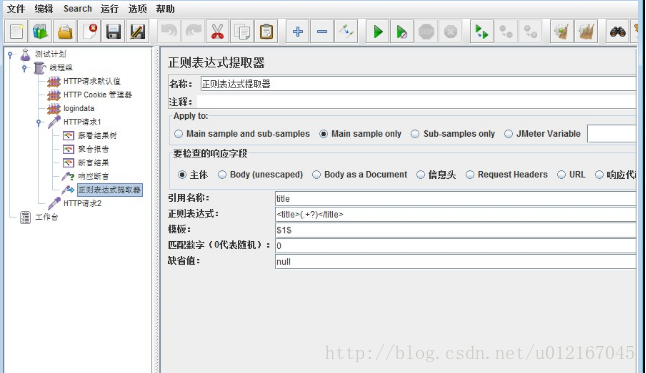Select Body as a Document radio

pyautogui.click(x=316, y=175)
